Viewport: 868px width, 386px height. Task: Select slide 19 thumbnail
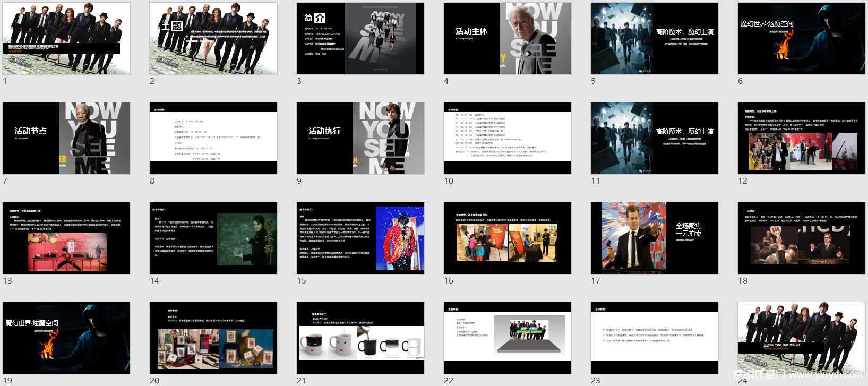66,338
